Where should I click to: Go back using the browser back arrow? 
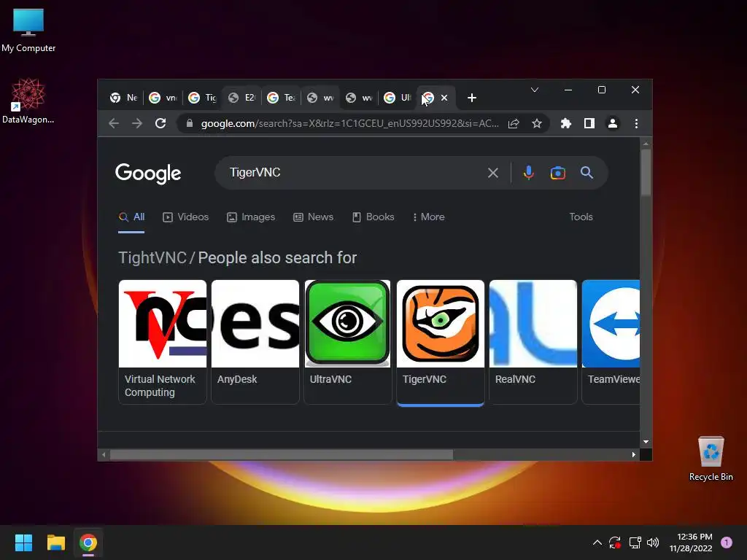pyautogui.click(x=113, y=123)
